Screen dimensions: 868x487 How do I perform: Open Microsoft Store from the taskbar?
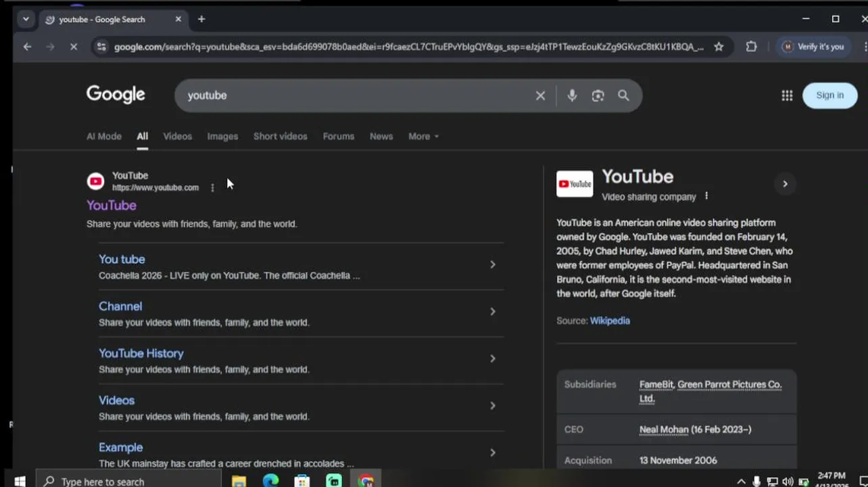click(x=302, y=481)
